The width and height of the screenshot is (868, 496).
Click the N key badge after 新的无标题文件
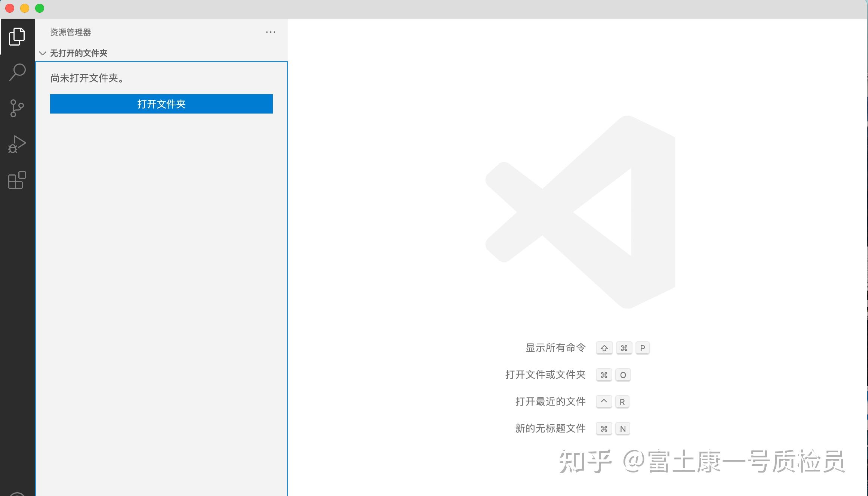click(622, 428)
